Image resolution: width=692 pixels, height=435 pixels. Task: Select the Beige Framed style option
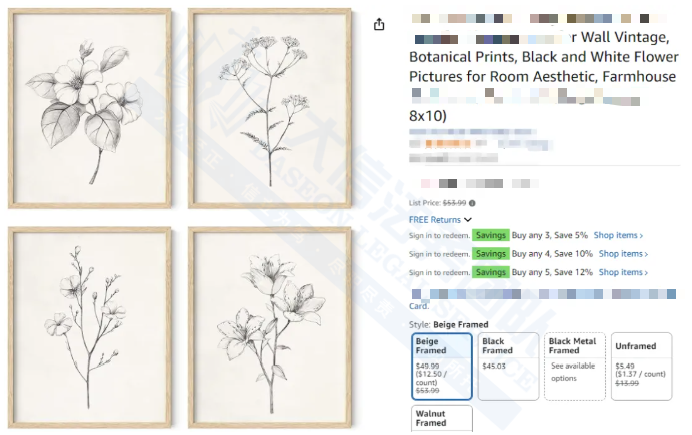click(441, 366)
